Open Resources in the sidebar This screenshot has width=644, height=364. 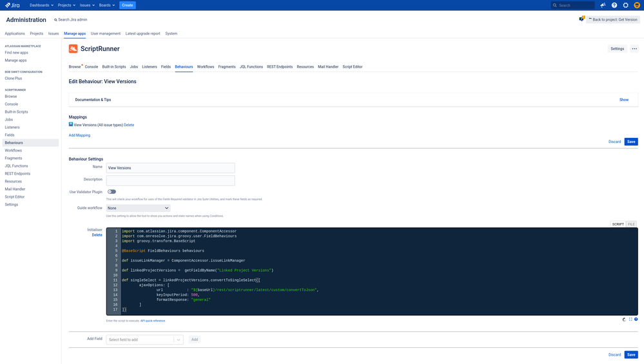pos(13,182)
